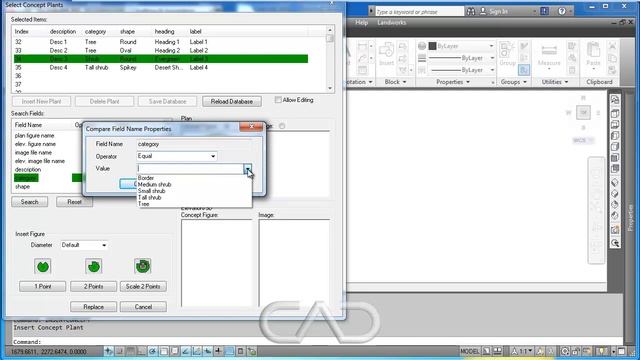This screenshot has width=640, height=360.
Task: Click the Table icon in Annotation panel
Action: pos(362,70)
